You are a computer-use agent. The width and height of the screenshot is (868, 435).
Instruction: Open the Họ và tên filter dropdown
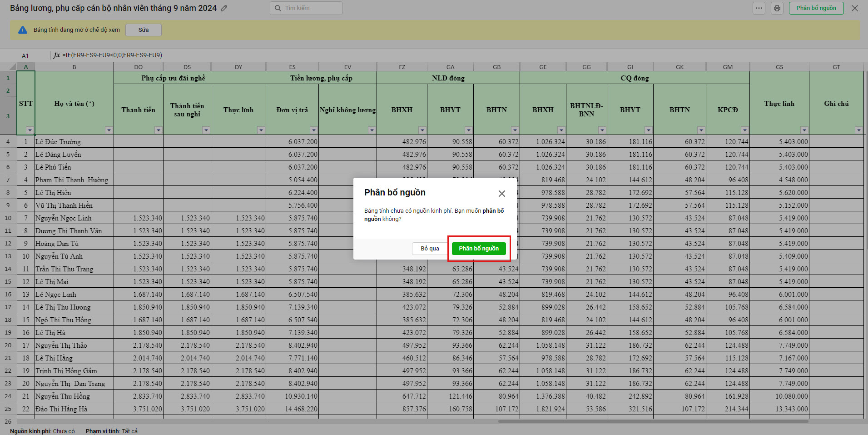pos(109,130)
